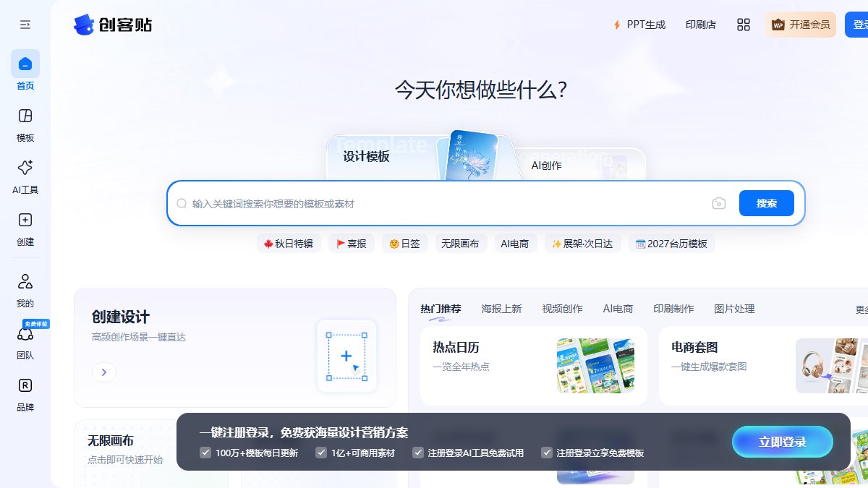The width and height of the screenshot is (868, 488).
Task: Open 模板 in the sidebar
Action: pyautogui.click(x=25, y=124)
